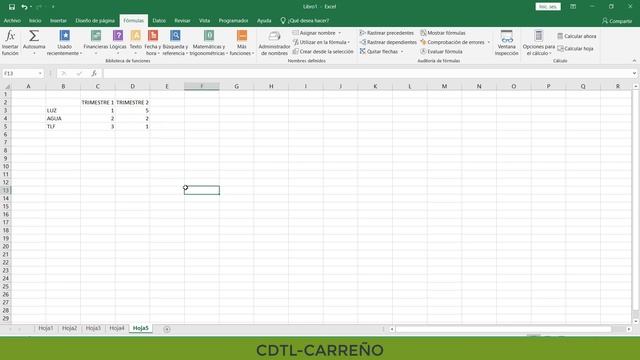Click Comprobación de errores
The height and width of the screenshot is (360, 640).
click(x=452, y=42)
